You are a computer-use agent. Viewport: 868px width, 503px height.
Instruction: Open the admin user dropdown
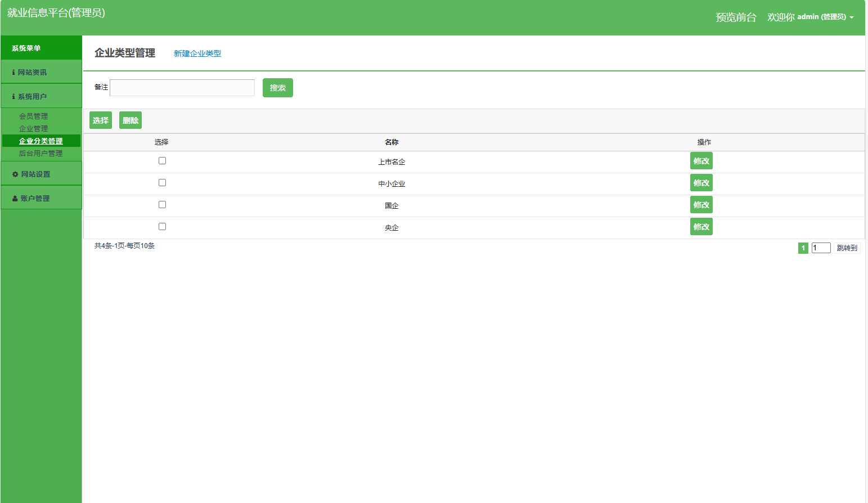[x=825, y=17]
